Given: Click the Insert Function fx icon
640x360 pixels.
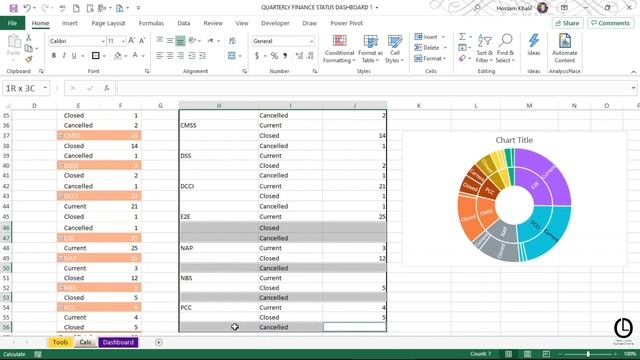Looking at the screenshot, I should [107, 88].
